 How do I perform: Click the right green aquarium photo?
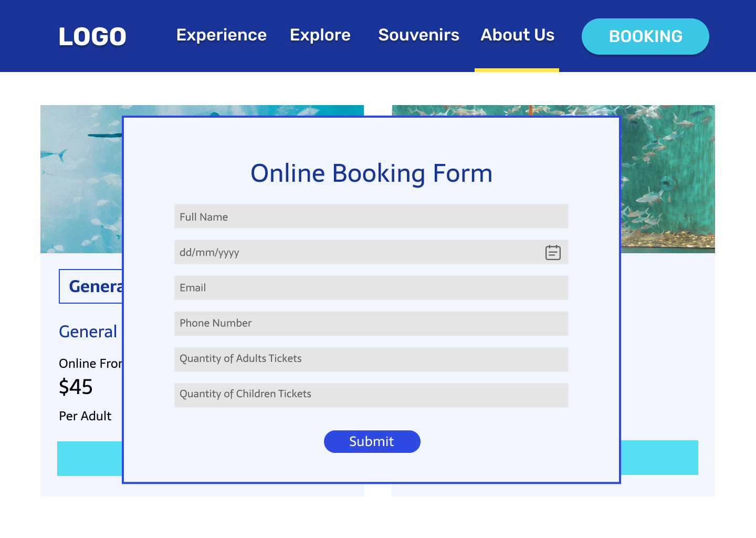(668, 179)
